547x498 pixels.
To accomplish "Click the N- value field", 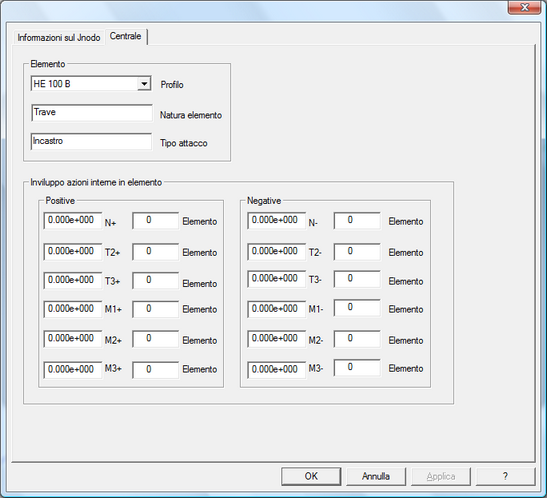I will pyautogui.click(x=277, y=220).
